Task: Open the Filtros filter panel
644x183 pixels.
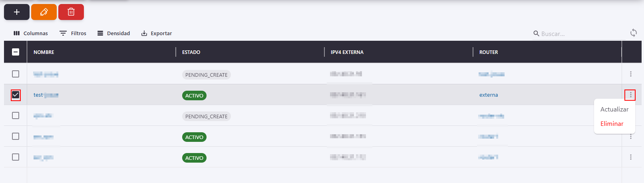Action: (73, 33)
